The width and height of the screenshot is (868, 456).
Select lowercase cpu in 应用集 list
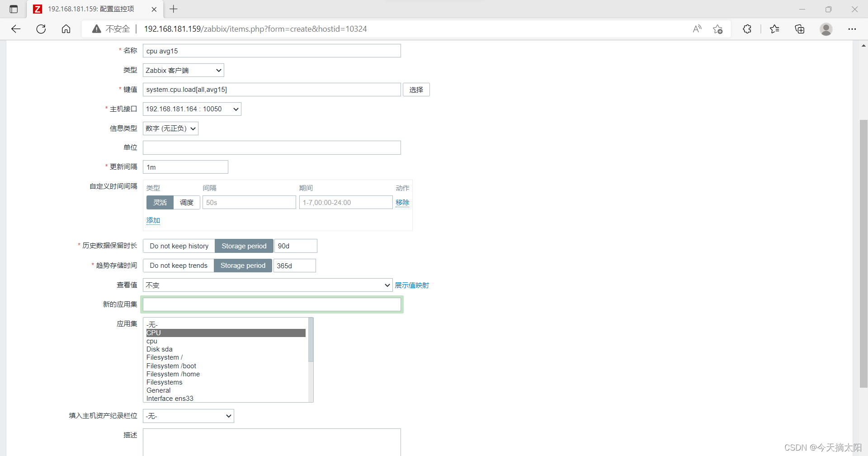pyautogui.click(x=226, y=341)
